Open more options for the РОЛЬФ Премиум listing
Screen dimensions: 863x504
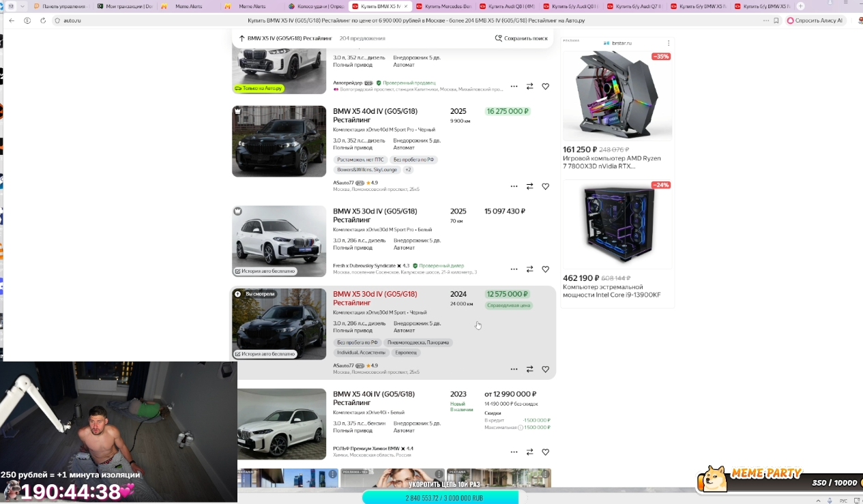(514, 452)
